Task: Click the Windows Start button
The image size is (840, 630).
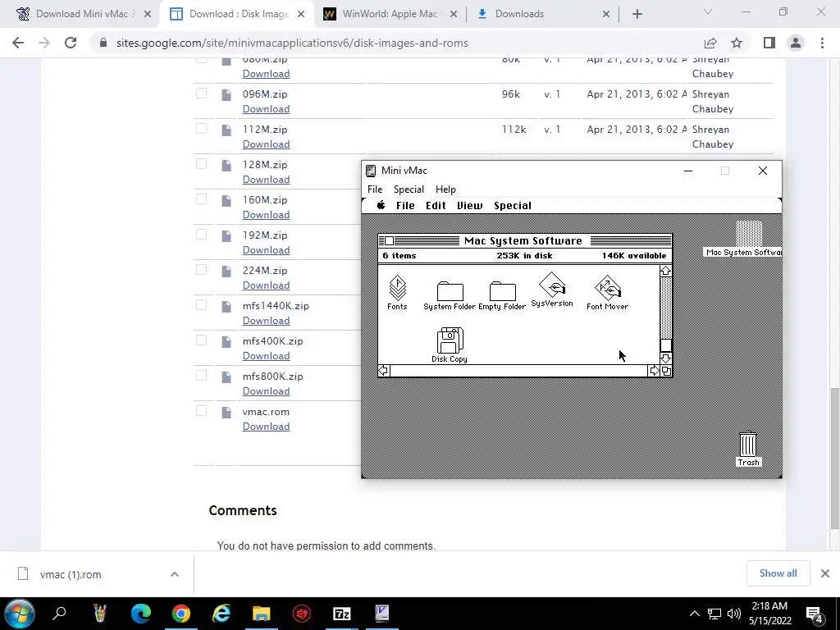Action: (20, 614)
